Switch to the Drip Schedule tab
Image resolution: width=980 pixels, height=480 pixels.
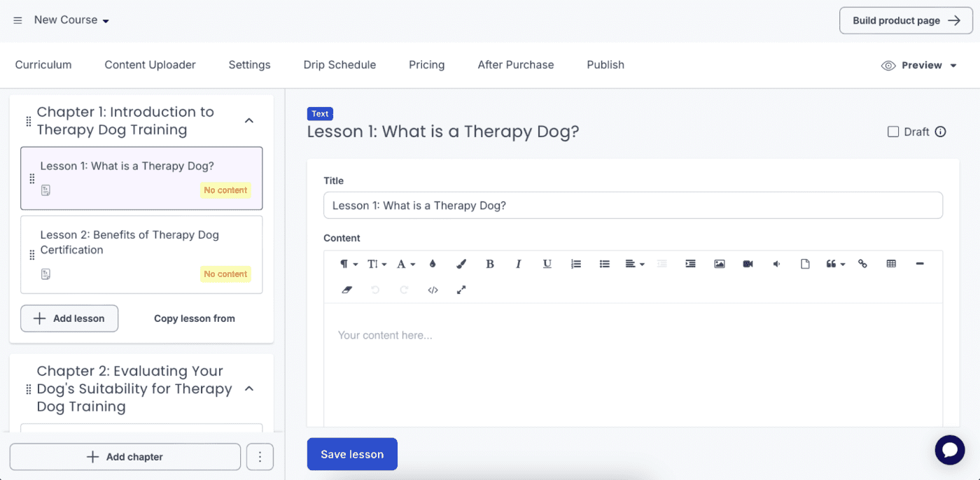coord(339,64)
